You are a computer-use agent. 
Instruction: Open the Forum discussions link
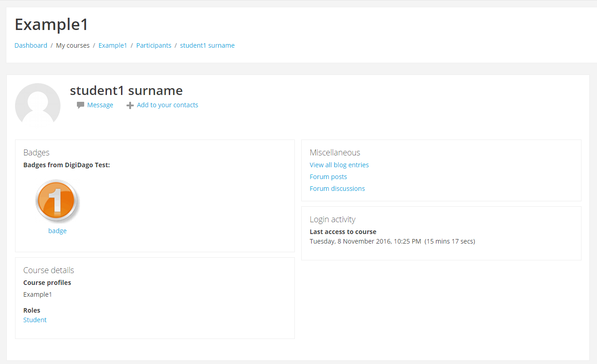338,189
